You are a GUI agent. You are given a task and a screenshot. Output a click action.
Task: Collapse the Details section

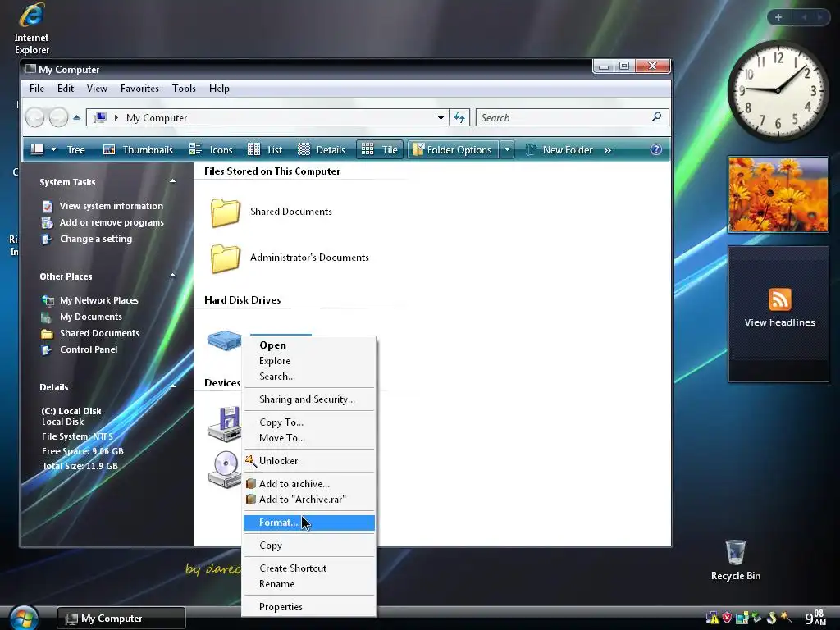[172, 386]
